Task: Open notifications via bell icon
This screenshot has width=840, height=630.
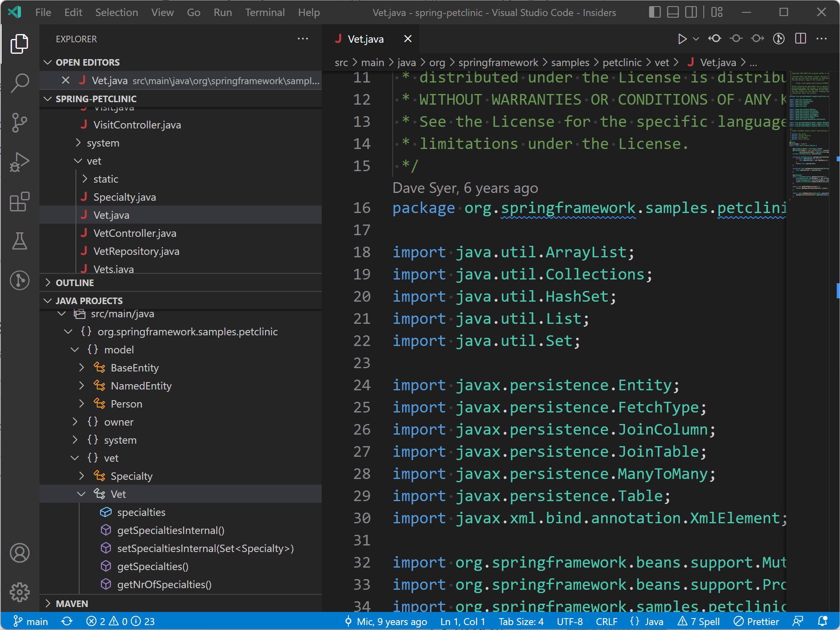Action: [x=823, y=621]
